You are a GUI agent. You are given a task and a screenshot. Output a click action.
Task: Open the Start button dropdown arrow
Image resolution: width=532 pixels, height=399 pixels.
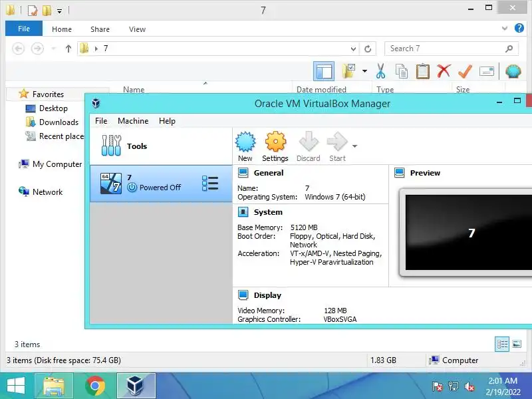point(354,146)
